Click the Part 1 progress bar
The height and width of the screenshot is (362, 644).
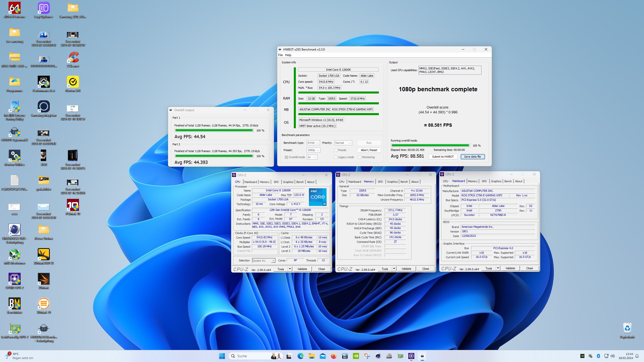tap(214, 130)
